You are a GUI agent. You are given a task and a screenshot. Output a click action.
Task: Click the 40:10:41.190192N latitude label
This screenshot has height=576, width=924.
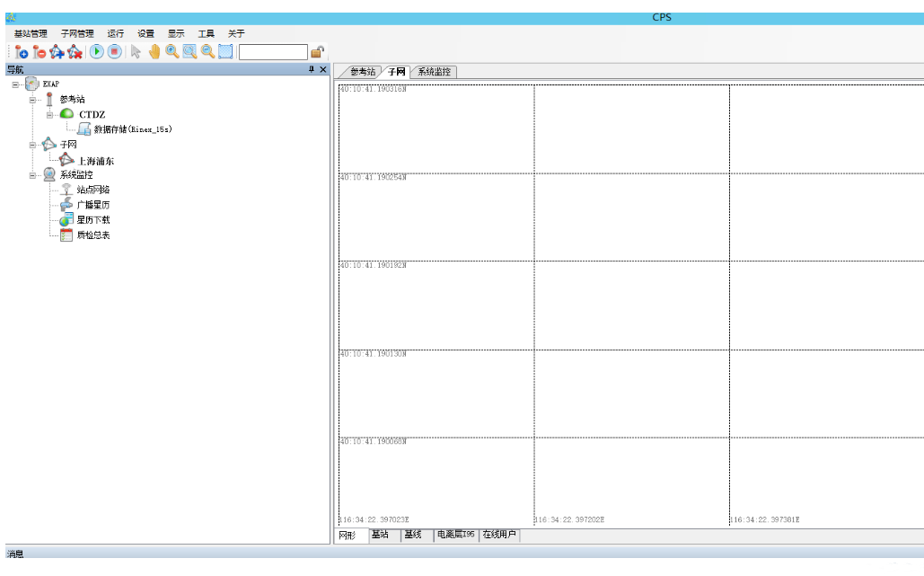click(373, 266)
